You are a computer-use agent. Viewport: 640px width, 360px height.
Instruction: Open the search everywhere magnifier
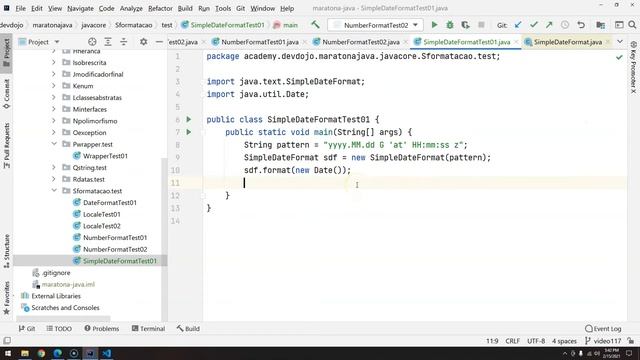point(632,25)
